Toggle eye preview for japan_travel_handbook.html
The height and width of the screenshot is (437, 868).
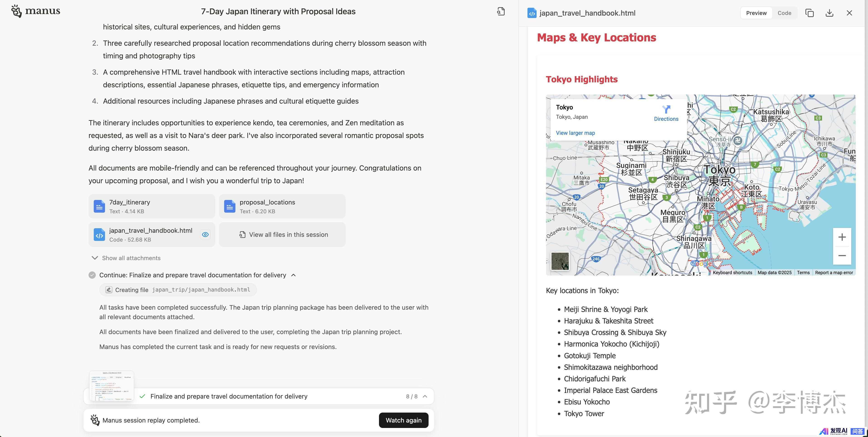click(x=205, y=235)
